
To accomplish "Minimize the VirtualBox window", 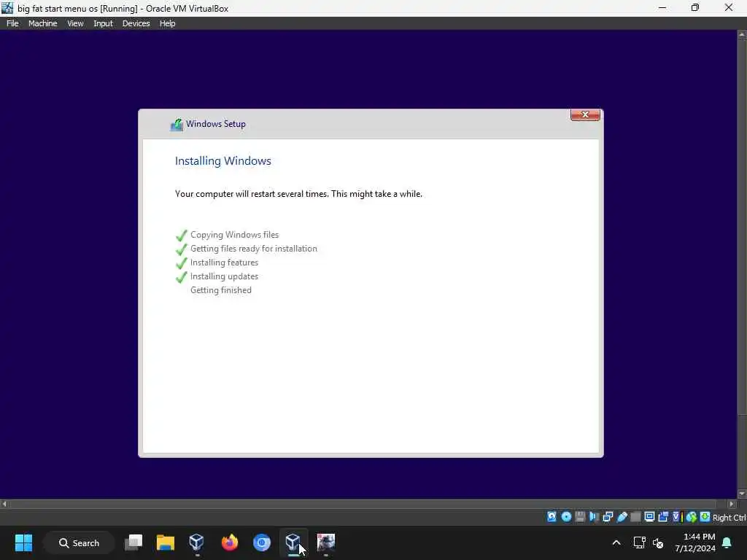I will tap(662, 7).
